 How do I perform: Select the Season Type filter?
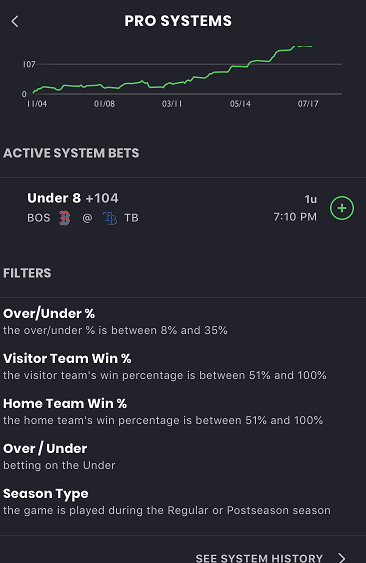(167, 502)
